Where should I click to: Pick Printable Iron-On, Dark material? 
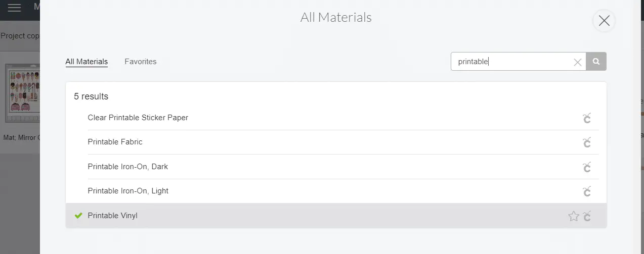click(127, 167)
